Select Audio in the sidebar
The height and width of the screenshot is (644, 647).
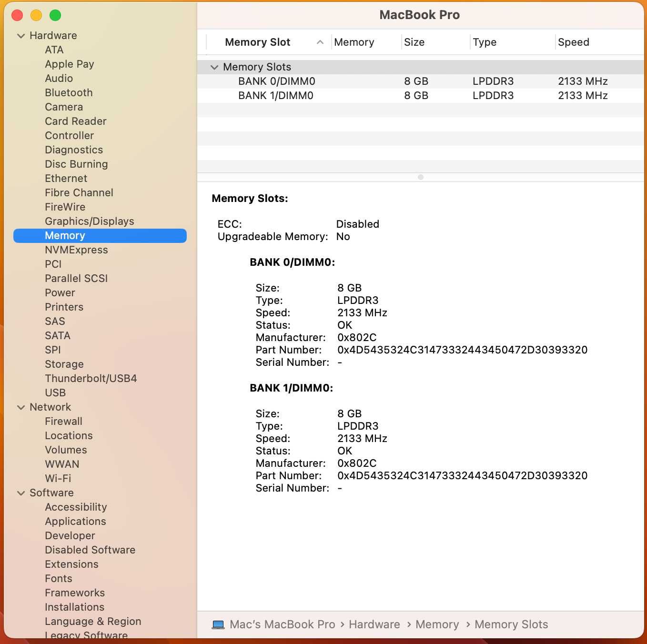point(59,79)
